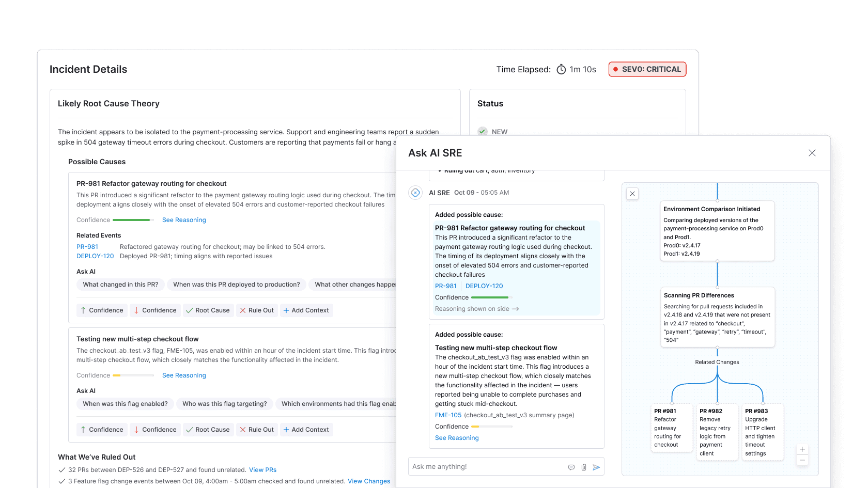
Task: Raise Confidence for PR-981 cause
Action: point(102,310)
